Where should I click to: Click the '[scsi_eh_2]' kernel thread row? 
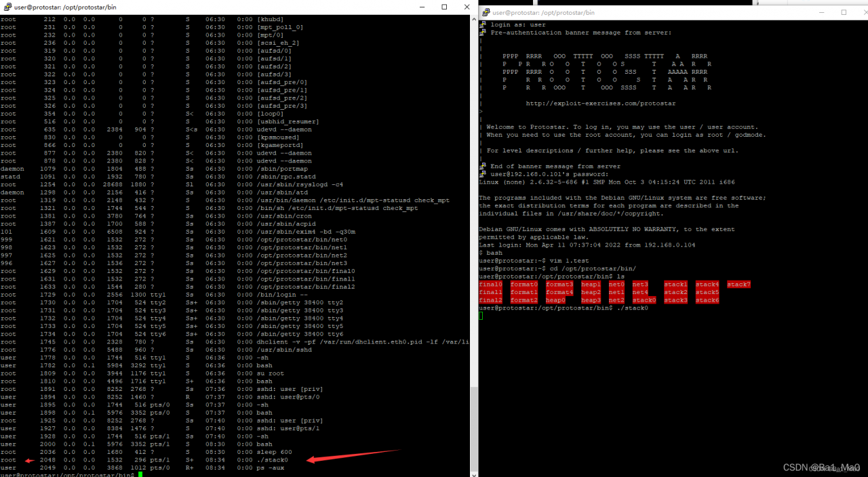[151, 43]
